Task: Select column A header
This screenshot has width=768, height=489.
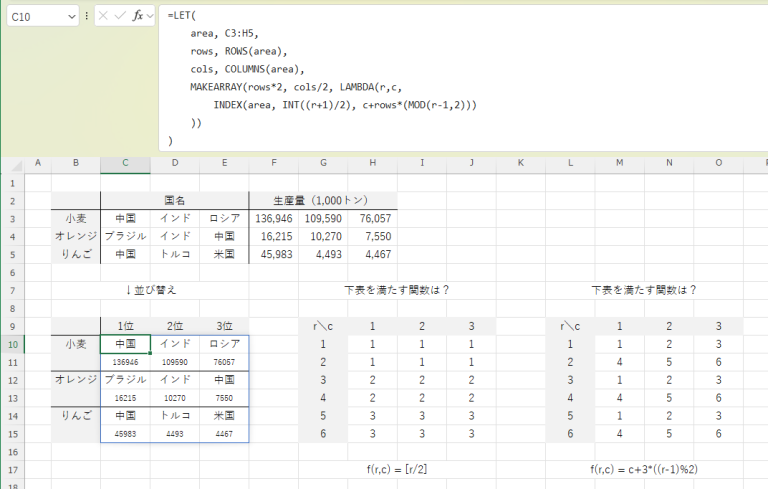Action: point(38,163)
